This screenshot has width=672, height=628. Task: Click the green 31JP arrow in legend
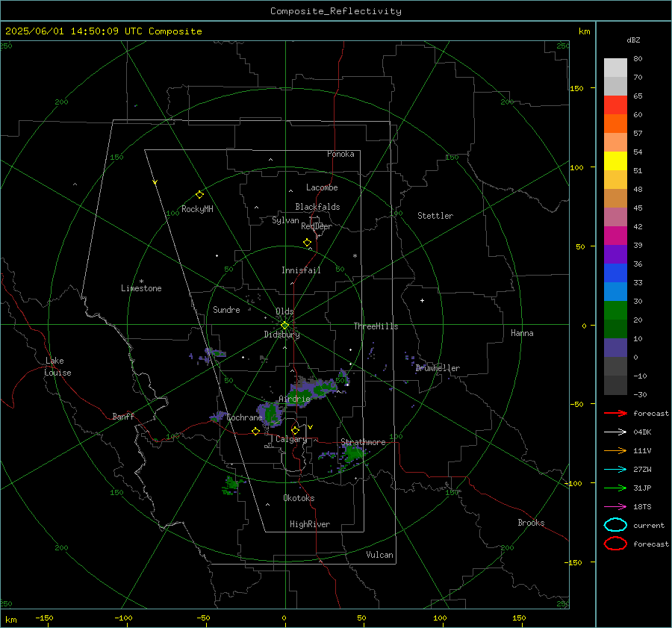(x=615, y=488)
